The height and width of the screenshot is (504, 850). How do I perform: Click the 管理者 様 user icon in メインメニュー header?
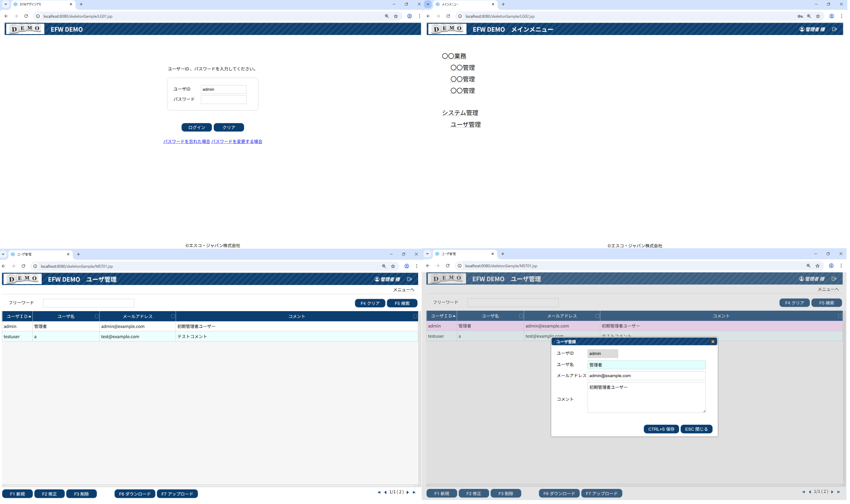pos(802,29)
